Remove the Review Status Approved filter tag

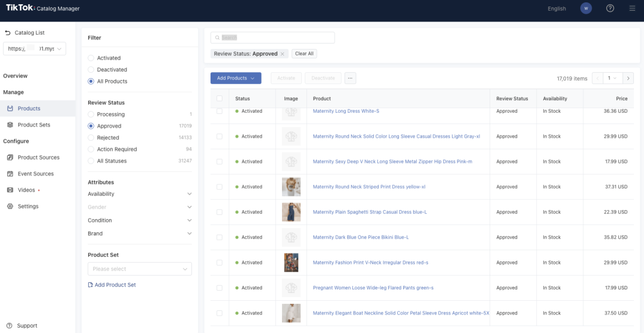[x=283, y=54]
